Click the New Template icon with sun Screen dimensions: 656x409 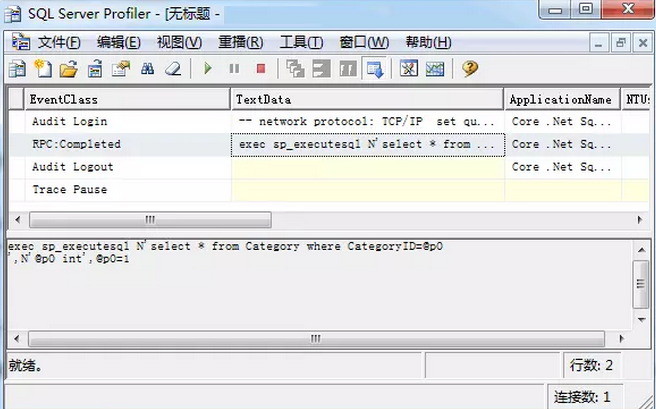43,69
